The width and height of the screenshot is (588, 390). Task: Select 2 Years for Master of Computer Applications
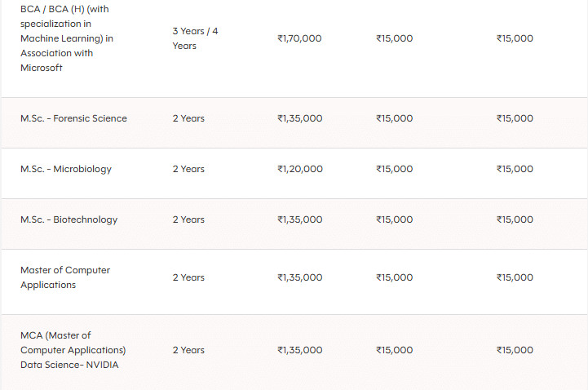[188, 277]
